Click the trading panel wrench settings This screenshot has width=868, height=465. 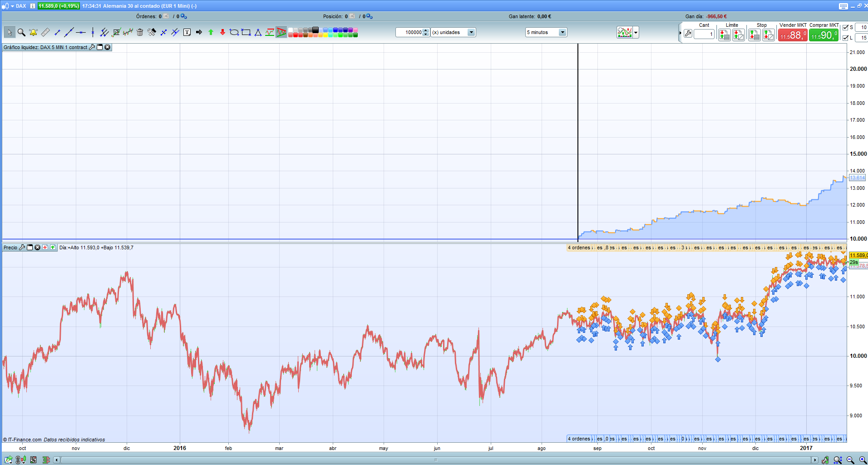pyautogui.click(x=688, y=34)
